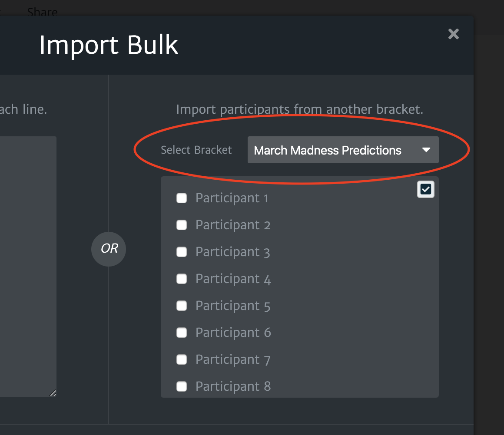
Task: Click the dropdown arrow in Select Bracket
Action: (x=426, y=150)
